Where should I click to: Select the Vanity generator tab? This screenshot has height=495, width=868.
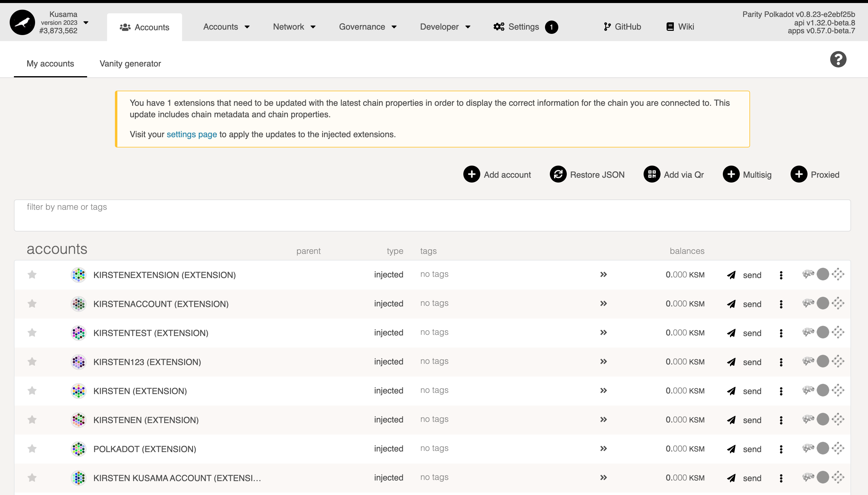pos(130,63)
